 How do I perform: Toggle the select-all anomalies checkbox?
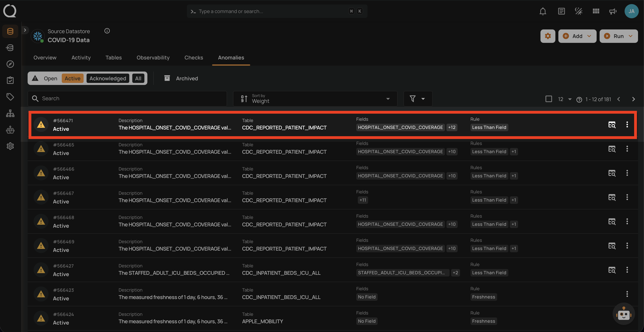click(x=548, y=99)
